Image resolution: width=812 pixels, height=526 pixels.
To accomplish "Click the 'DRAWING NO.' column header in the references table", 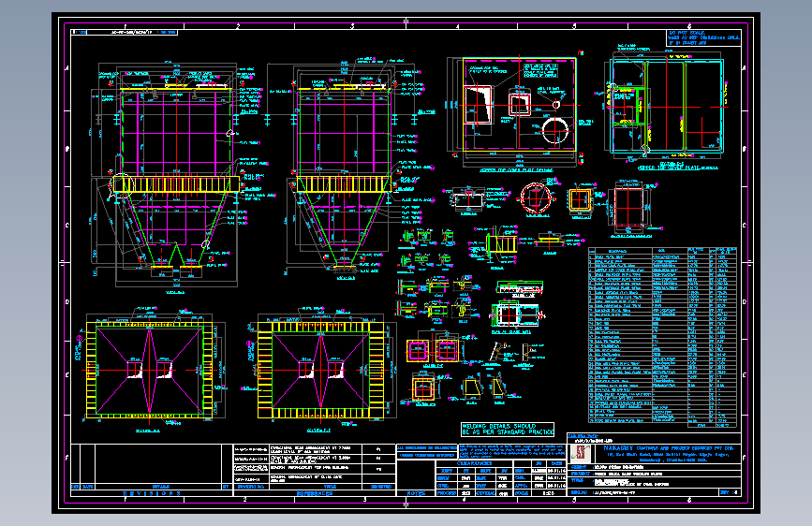I will tap(251, 488).
